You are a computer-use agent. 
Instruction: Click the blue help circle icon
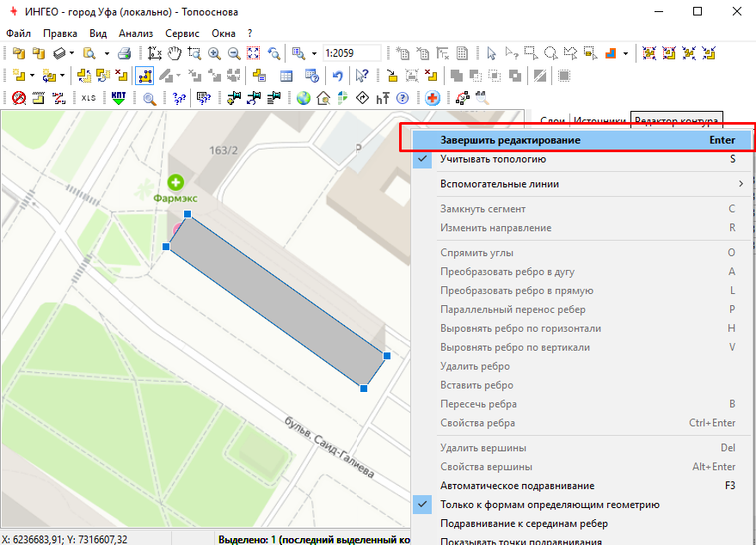[403, 98]
